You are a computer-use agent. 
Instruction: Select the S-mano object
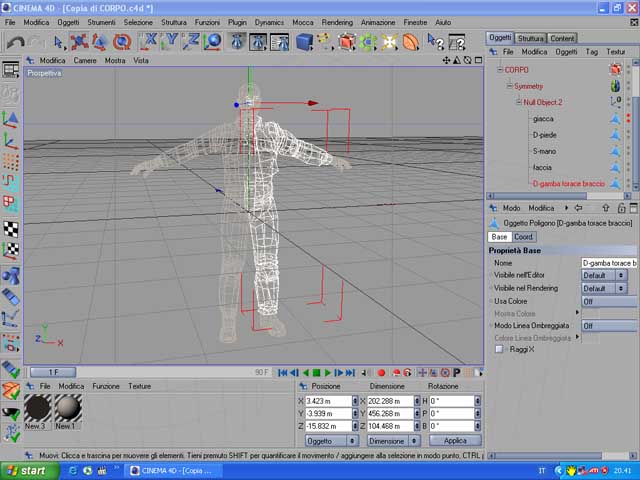tap(544, 151)
